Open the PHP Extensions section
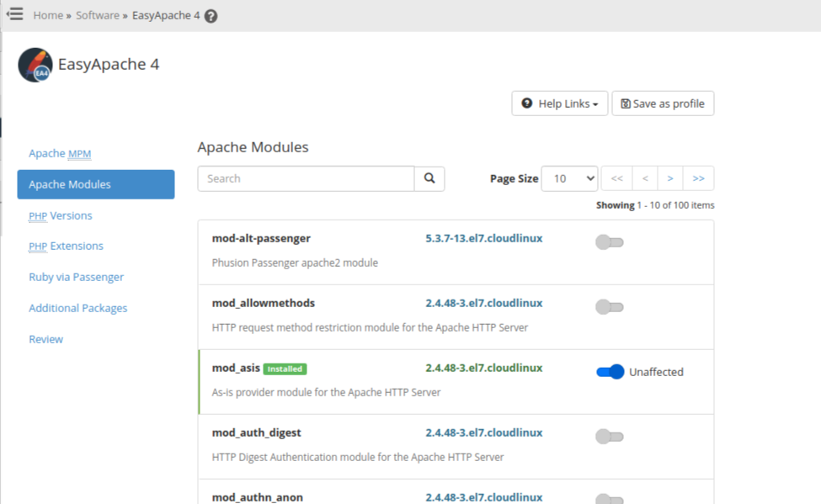Image resolution: width=821 pixels, height=504 pixels. [66, 246]
